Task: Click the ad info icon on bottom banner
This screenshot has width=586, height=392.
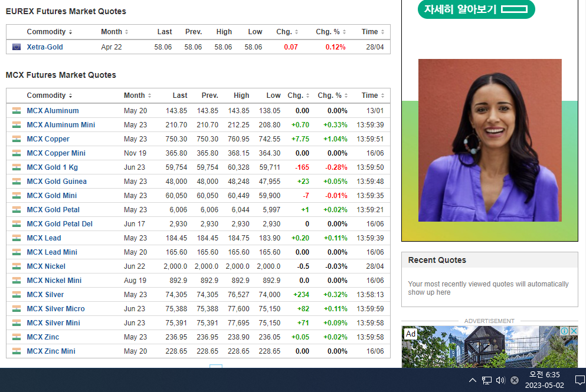Action: [x=564, y=331]
